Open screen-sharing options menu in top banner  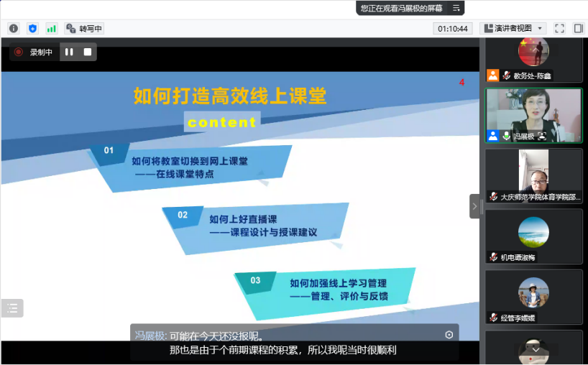pos(455,8)
